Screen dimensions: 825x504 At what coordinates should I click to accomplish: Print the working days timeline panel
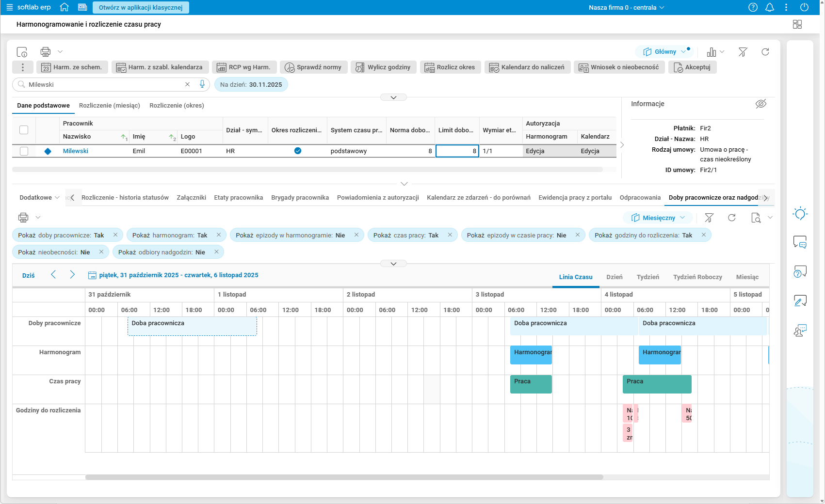coord(23,218)
